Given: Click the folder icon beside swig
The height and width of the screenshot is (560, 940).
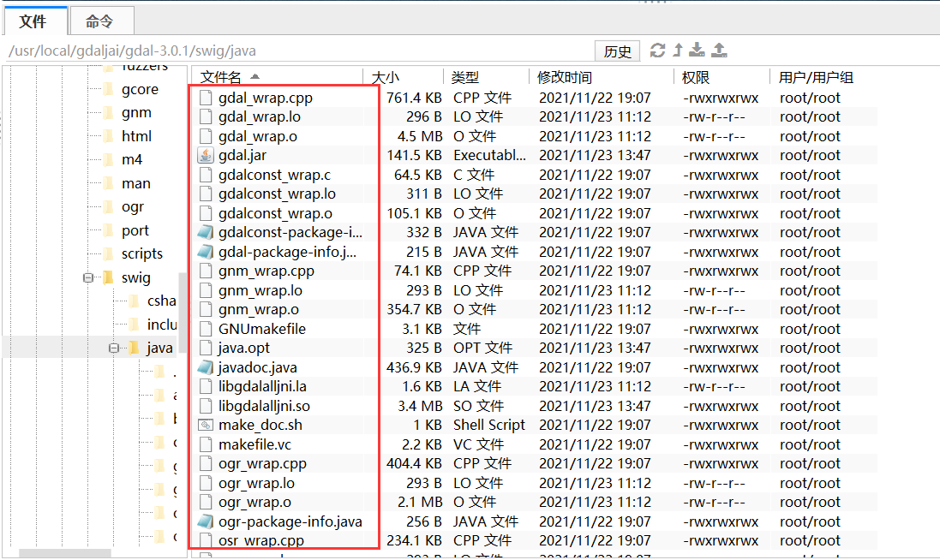Looking at the screenshot, I should (106, 277).
